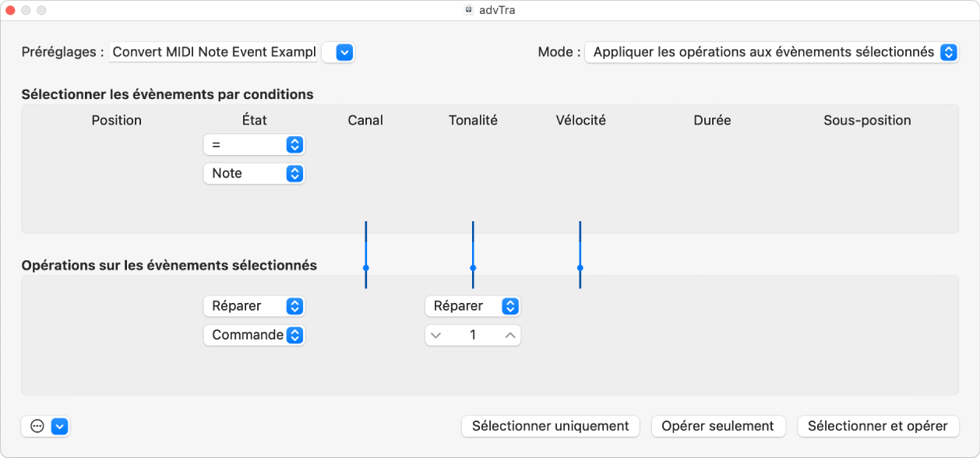Screen dimensions: 980x458
Task: Open the Réparer dropdown in the Canal column
Action: 254,305
